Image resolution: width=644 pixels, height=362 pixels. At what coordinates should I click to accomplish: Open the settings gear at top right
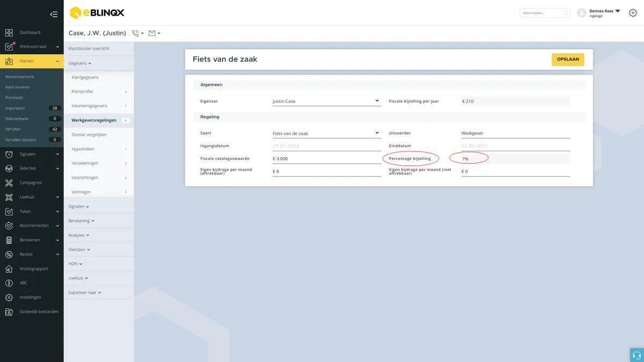tap(633, 13)
